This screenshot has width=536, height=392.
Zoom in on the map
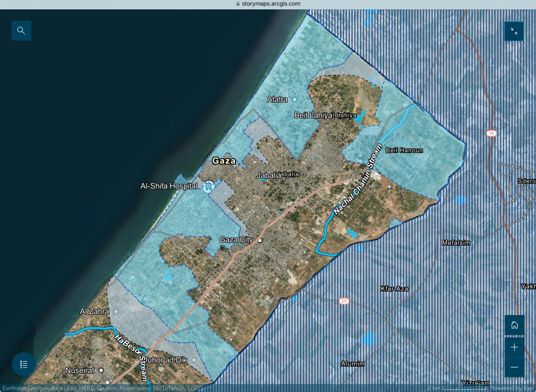click(514, 347)
